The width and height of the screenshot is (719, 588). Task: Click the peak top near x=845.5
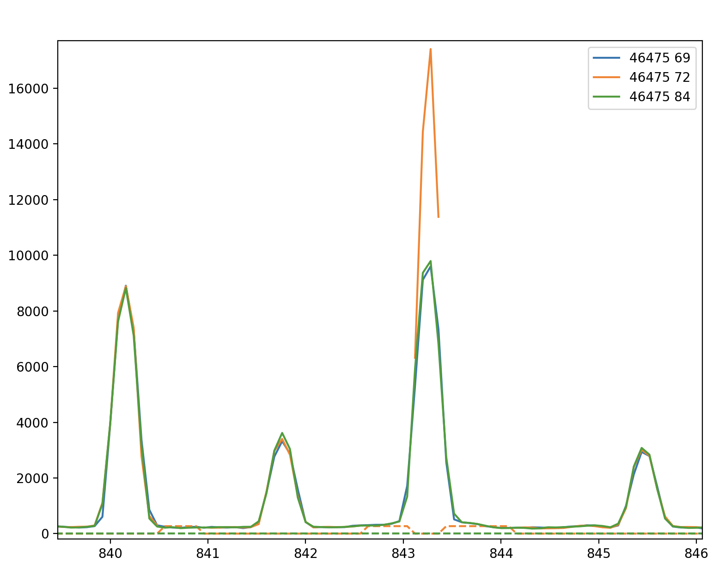pos(642,448)
